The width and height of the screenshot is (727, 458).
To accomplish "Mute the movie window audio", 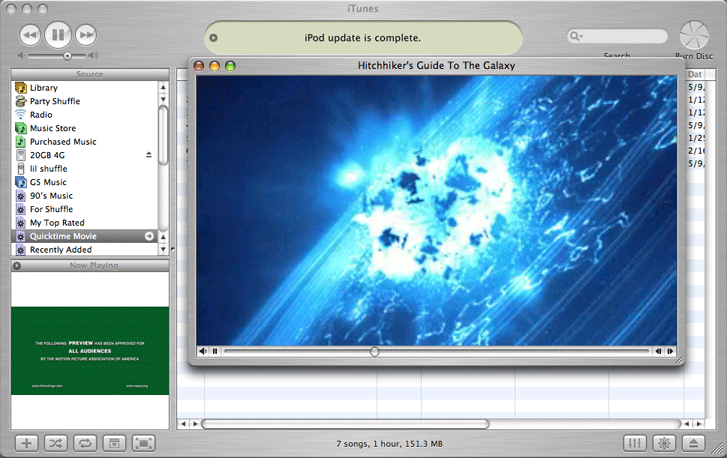I will [x=203, y=351].
